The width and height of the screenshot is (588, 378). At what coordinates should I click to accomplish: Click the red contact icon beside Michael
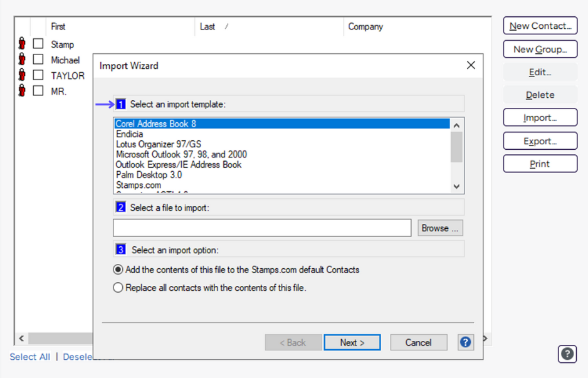click(x=22, y=60)
